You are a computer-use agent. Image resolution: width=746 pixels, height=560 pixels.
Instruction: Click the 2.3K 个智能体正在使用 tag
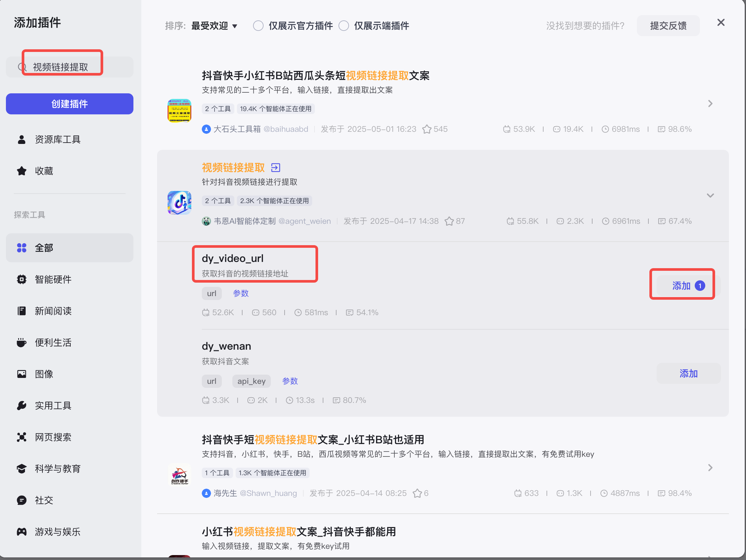274,201
